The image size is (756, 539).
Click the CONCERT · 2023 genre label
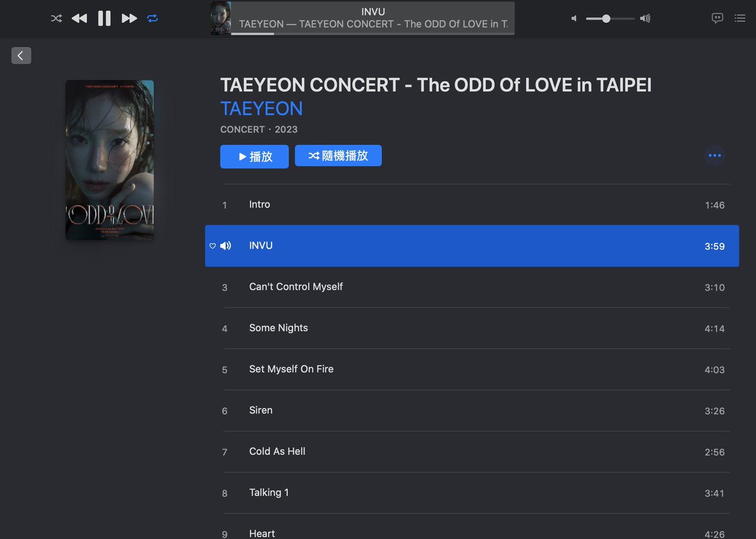point(259,129)
